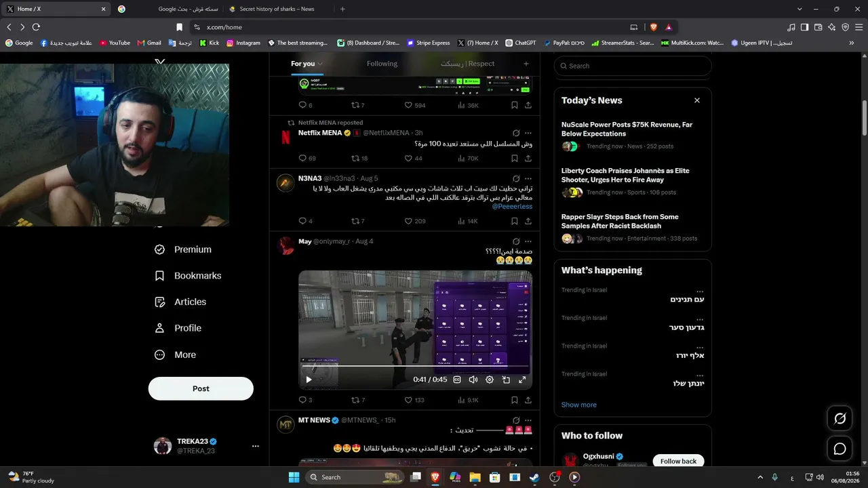Go to Profile in the sidebar
The height and width of the screenshot is (488, 868).
click(x=178, y=328)
